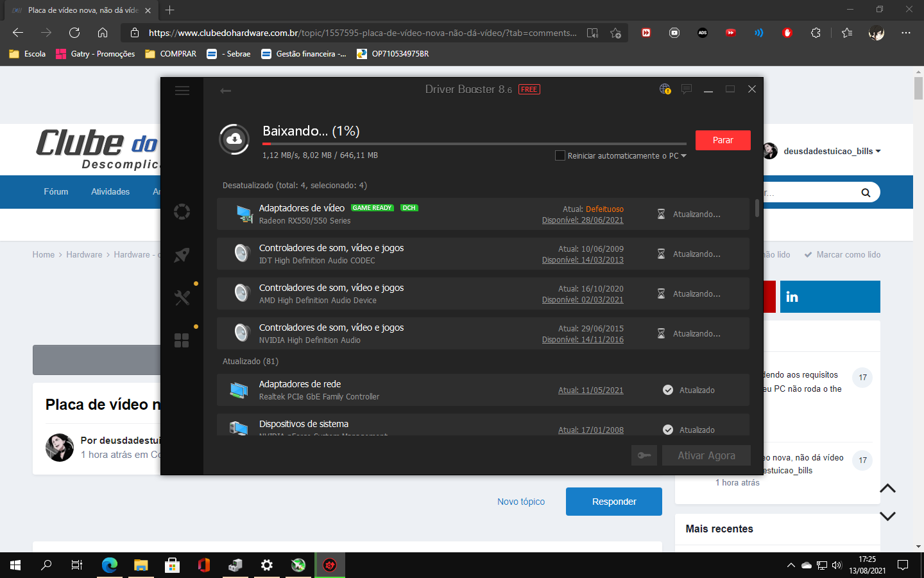Click Atualizando status for AMD High Definition Audio
Viewport: 924px width, 578px height.
[697, 293]
